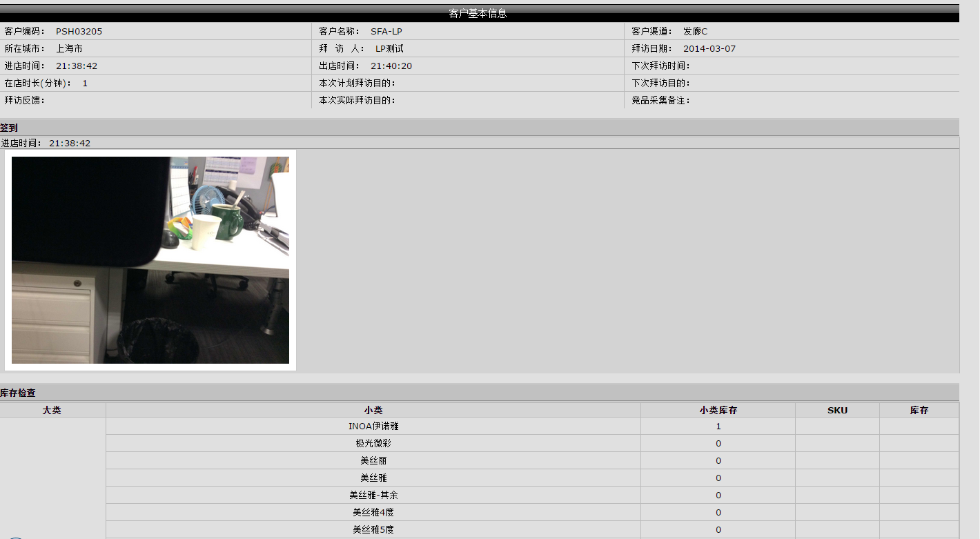Click visit date value 2014-03-07
The width and height of the screenshot is (980, 539).
[x=709, y=49]
